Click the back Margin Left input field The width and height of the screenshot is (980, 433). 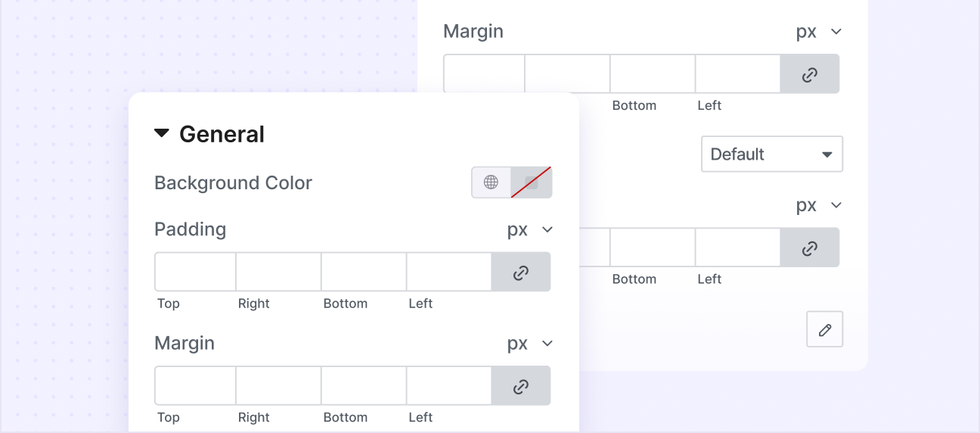click(x=737, y=74)
